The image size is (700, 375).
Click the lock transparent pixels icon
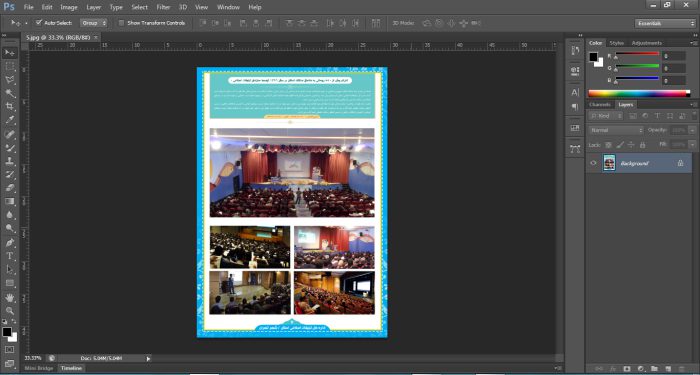coord(608,145)
